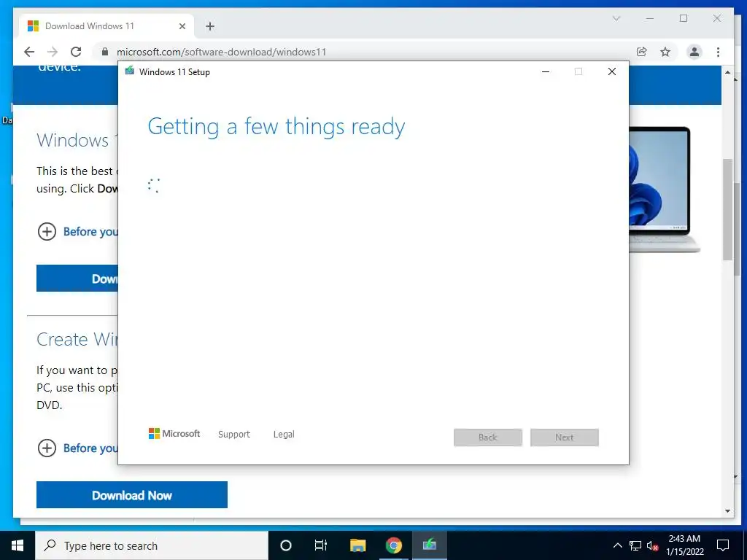
Task: Show hidden system tray icons
Action: [617, 545]
